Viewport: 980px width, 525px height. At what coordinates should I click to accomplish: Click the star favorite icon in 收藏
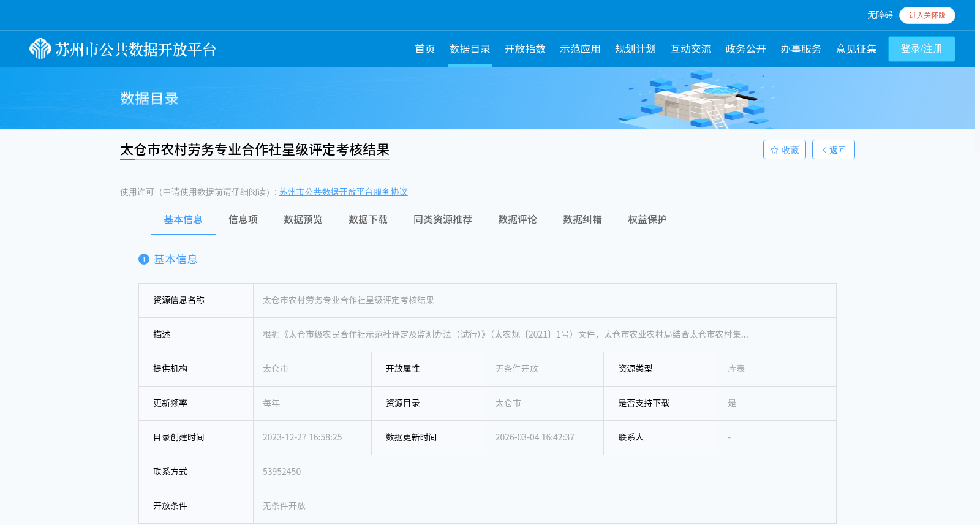774,150
